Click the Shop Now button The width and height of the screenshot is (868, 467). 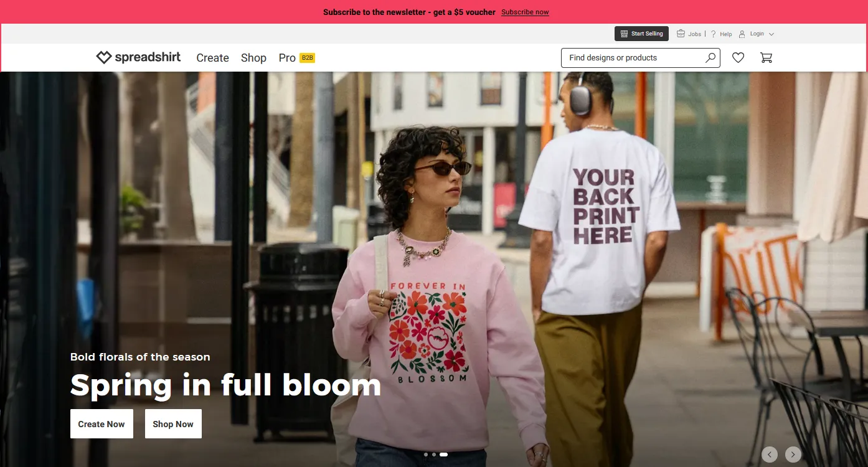[173, 423]
